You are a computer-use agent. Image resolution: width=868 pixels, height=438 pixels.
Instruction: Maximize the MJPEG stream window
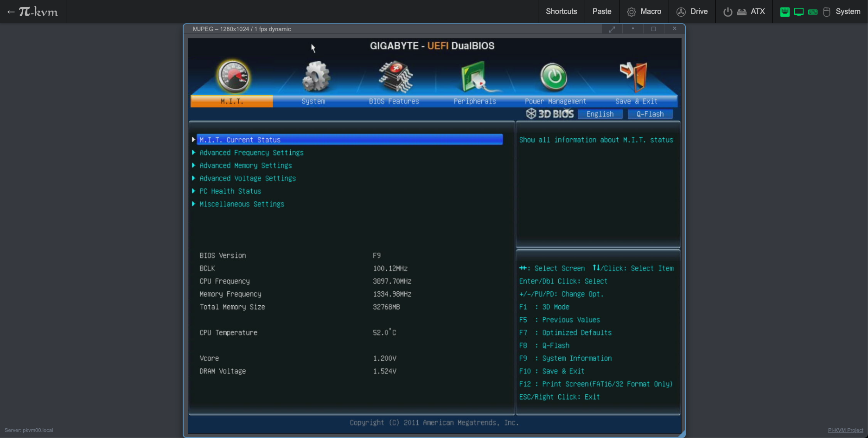point(654,29)
